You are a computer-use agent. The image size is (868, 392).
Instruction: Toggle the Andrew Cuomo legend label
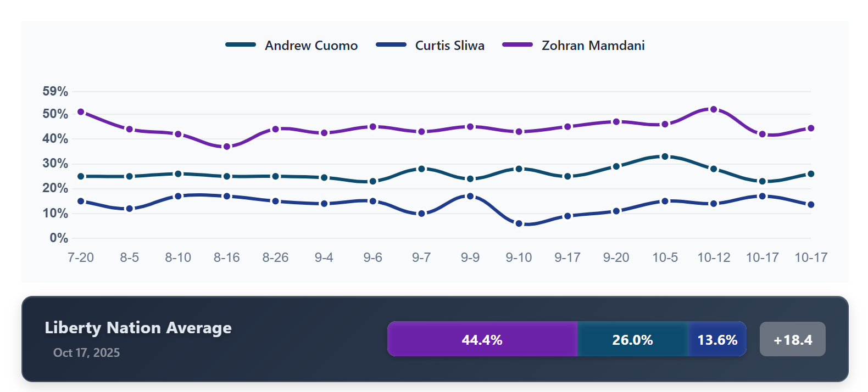pyautogui.click(x=311, y=46)
